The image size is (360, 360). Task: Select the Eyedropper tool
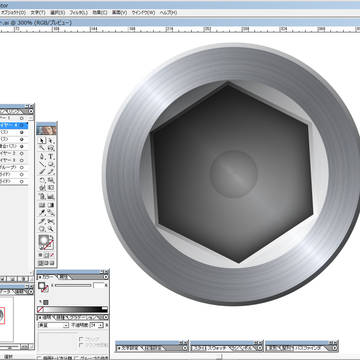pos(42,212)
